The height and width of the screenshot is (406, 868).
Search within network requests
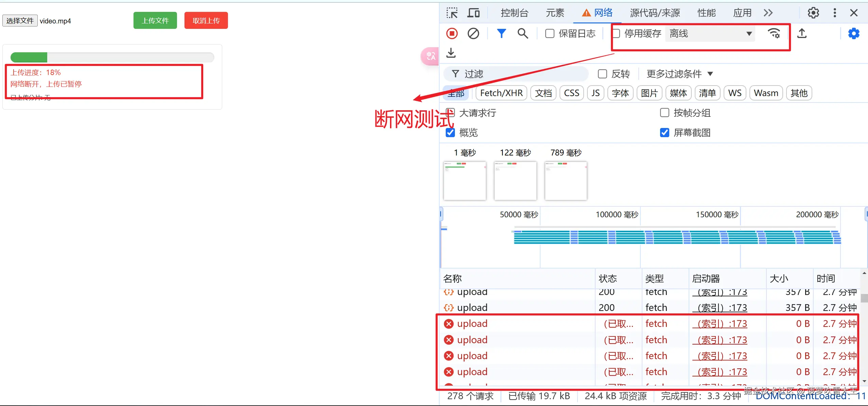coord(523,33)
